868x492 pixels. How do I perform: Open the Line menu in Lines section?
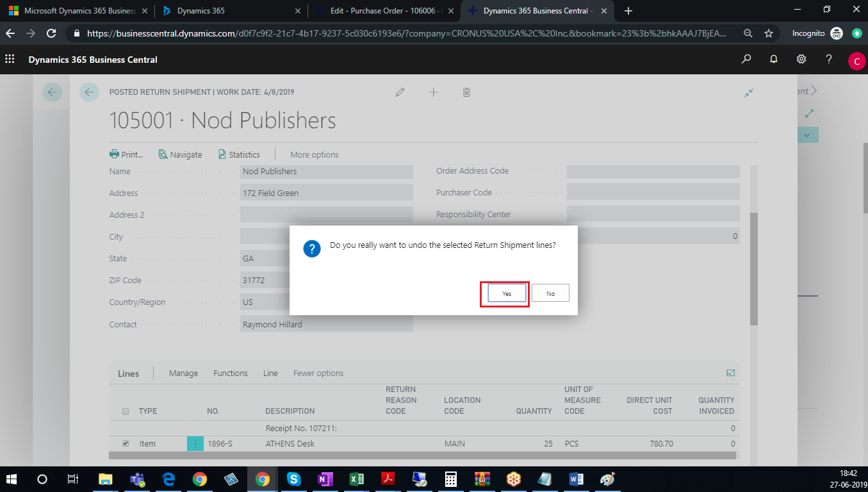point(270,373)
